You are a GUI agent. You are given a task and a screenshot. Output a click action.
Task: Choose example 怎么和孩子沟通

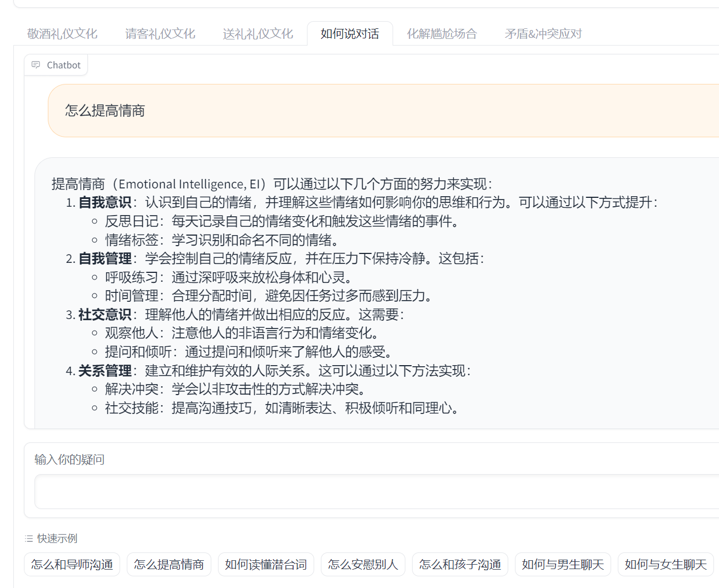pos(460,565)
